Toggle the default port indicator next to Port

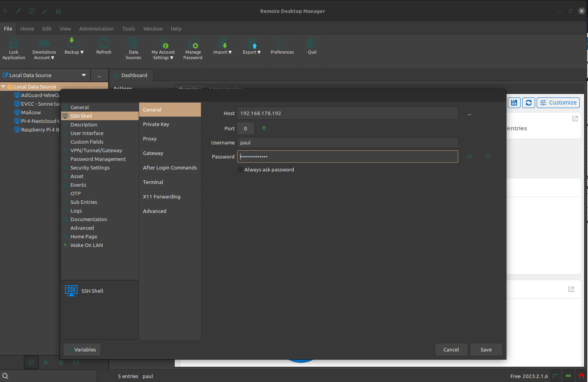264,128
